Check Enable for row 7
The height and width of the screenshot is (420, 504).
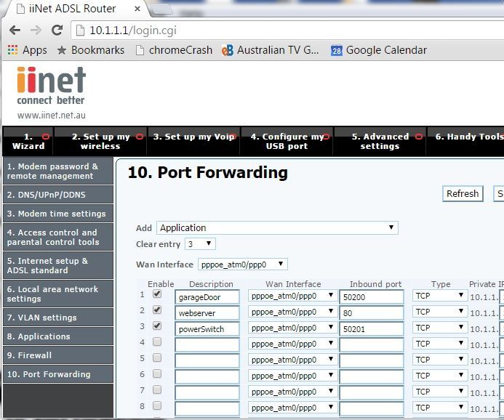click(x=157, y=389)
